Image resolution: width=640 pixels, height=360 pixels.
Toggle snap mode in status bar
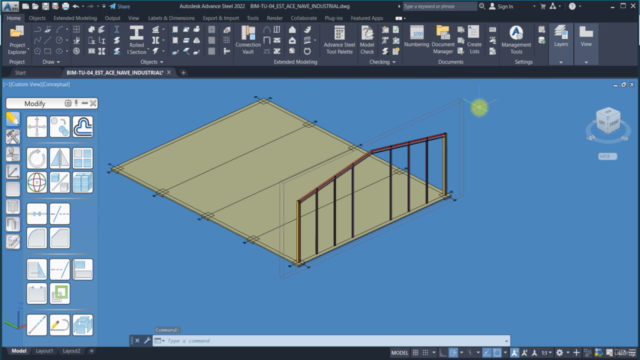tap(425, 353)
